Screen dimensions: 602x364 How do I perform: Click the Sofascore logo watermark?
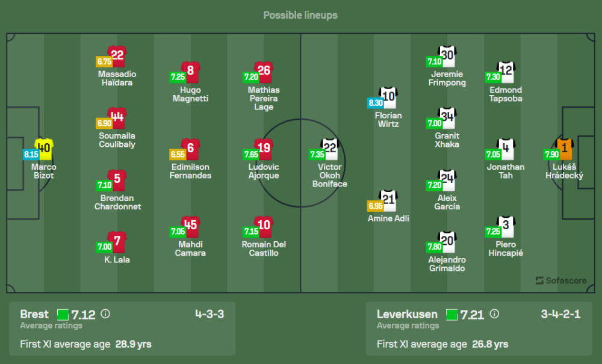(x=560, y=280)
